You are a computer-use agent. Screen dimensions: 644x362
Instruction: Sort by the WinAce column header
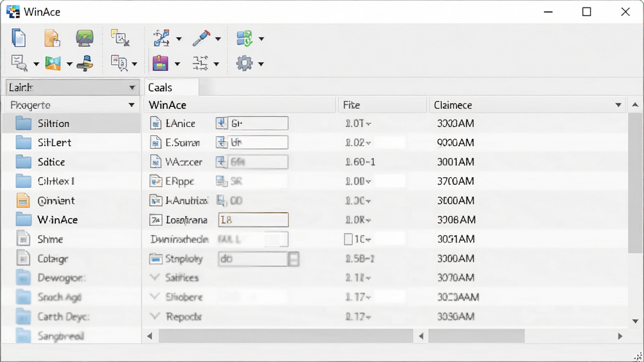coord(240,105)
